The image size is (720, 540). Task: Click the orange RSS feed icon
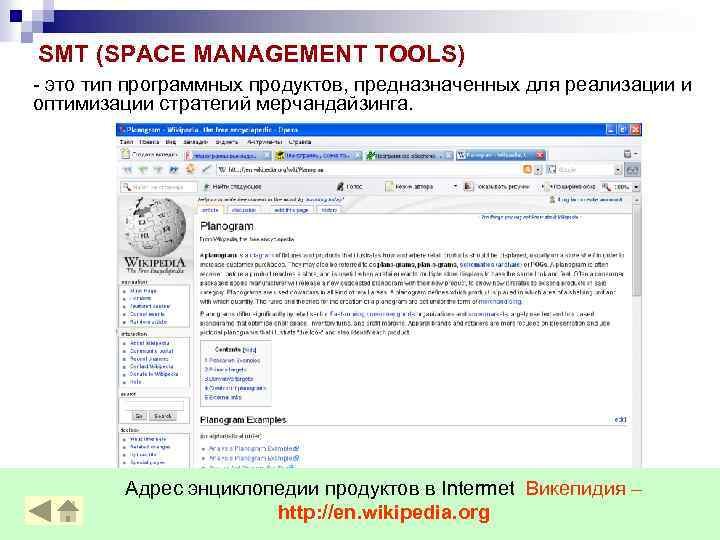pyautogui.click(x=528, y=170)
